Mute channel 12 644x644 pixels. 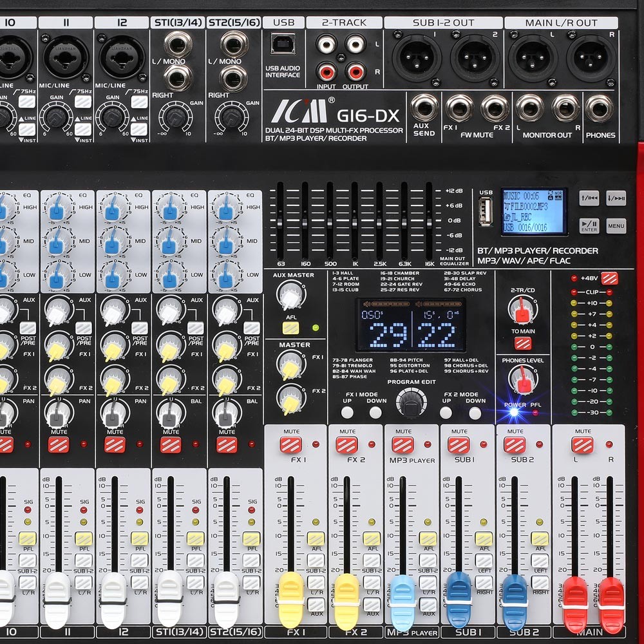tap(115, 445)
